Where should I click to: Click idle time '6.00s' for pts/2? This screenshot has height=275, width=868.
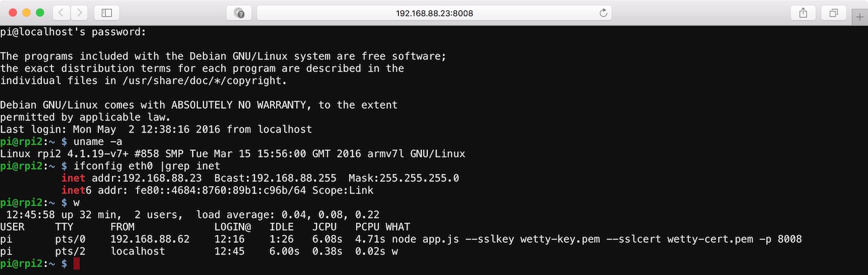pos(285,251)
